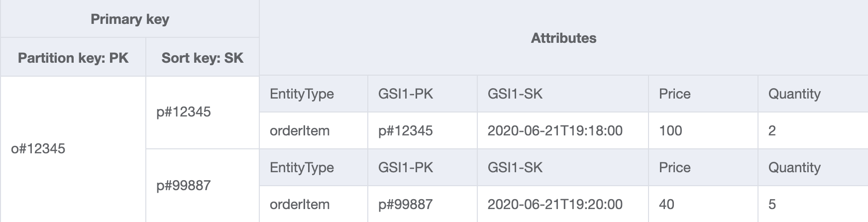This screenshot has width=868, height=222.
Task: Select the 2020-06-21T19:18:00 timestamp cell
Action: point(555,131)
